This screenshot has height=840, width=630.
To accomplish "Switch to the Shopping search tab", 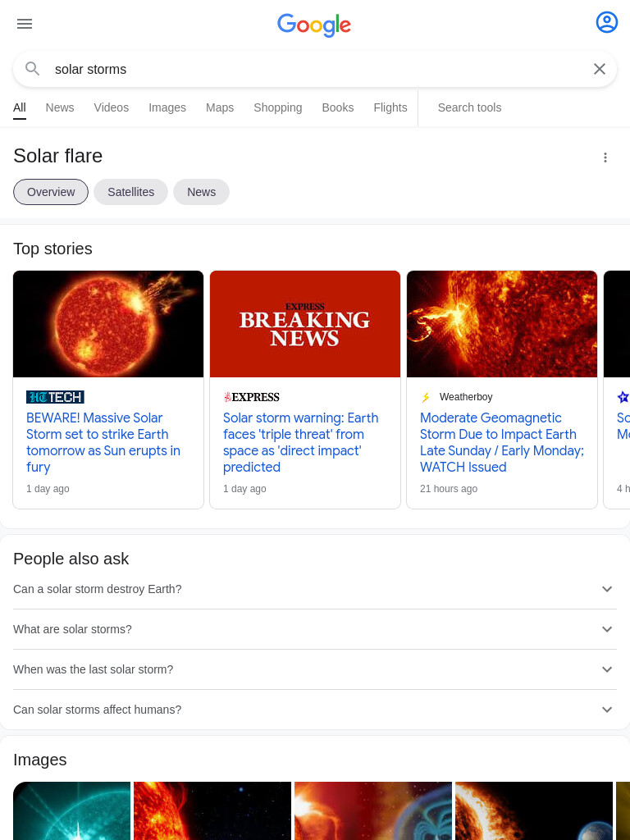I will [x=277, y=107].
